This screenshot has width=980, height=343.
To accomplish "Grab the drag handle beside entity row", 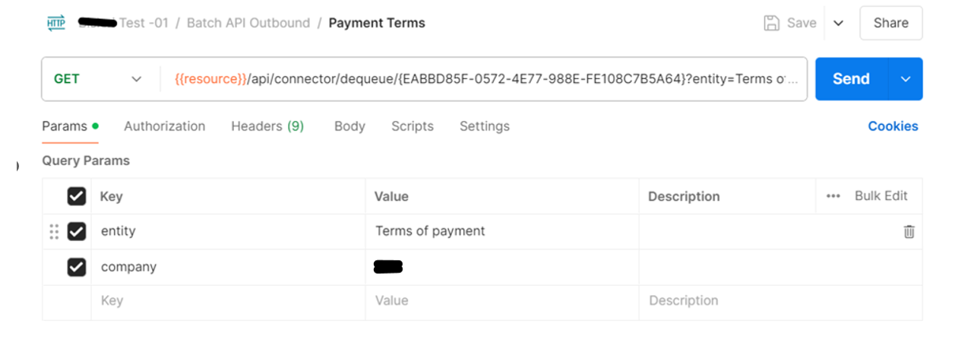I will click(54, 232).
